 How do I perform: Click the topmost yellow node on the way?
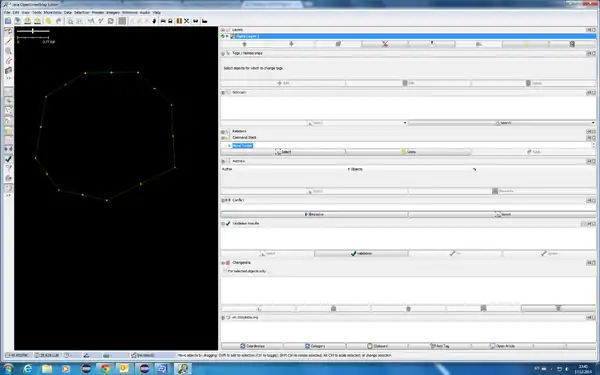(138, 72)
